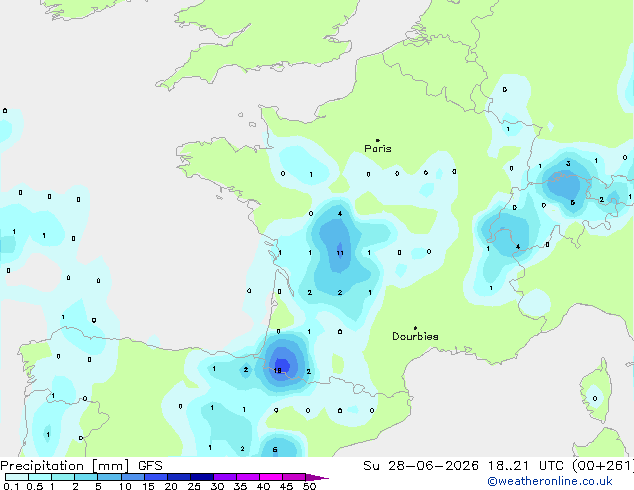Pick the 30–35 mm purple legend swatch

click(x=225, y=477)
